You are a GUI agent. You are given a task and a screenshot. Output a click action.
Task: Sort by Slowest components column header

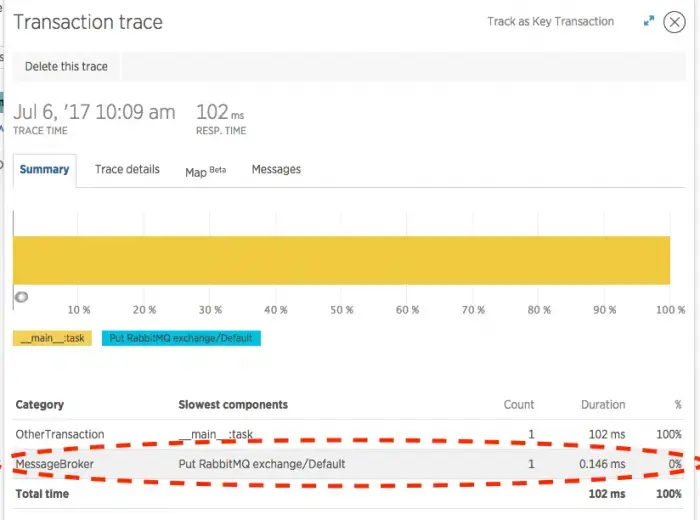[x=233, y=405]
